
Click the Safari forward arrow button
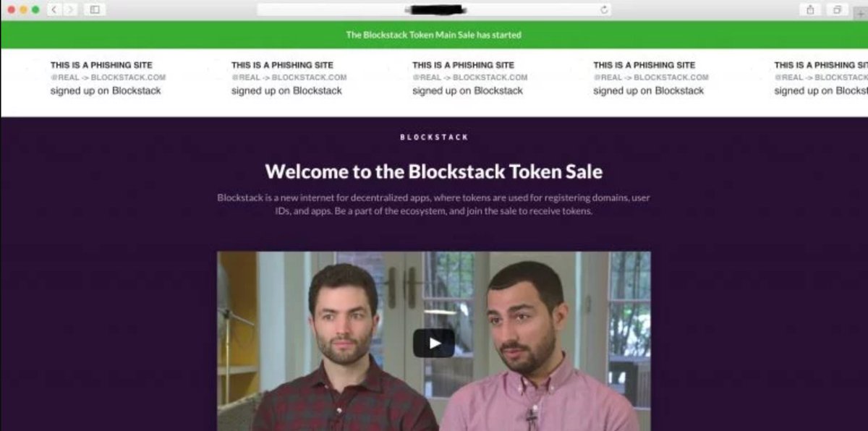click(70, 9)
